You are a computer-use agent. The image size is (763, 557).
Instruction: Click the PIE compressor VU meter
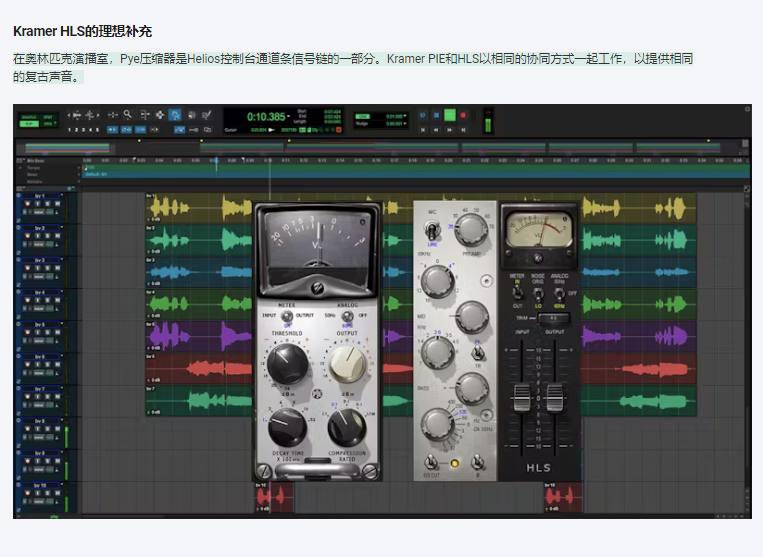click(317, 251)
